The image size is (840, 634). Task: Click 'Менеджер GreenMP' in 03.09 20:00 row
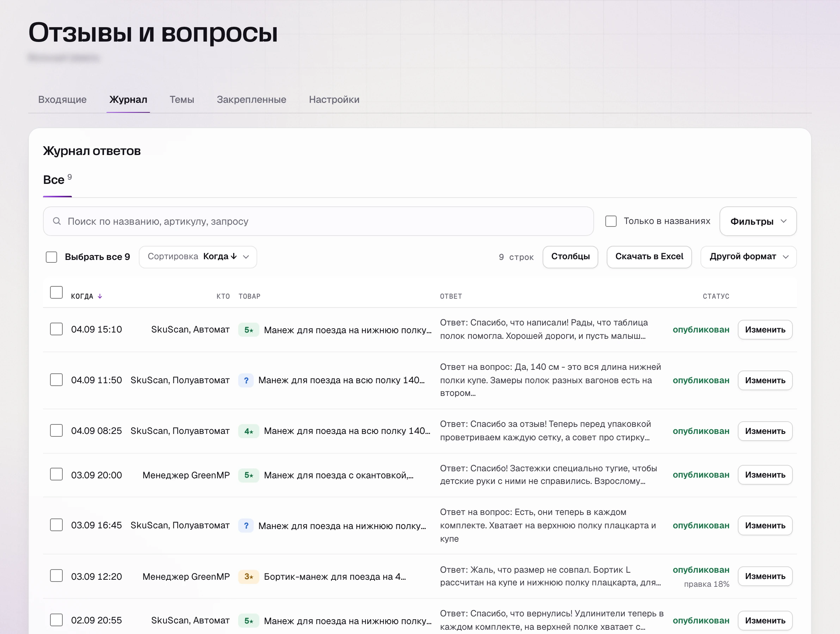[186, 475]
